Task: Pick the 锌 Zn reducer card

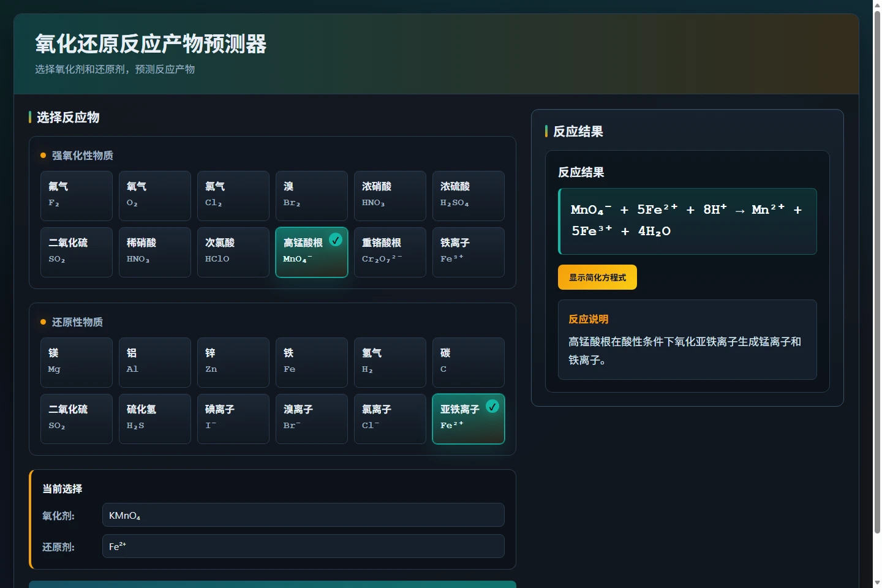Action: pos(233,363)
